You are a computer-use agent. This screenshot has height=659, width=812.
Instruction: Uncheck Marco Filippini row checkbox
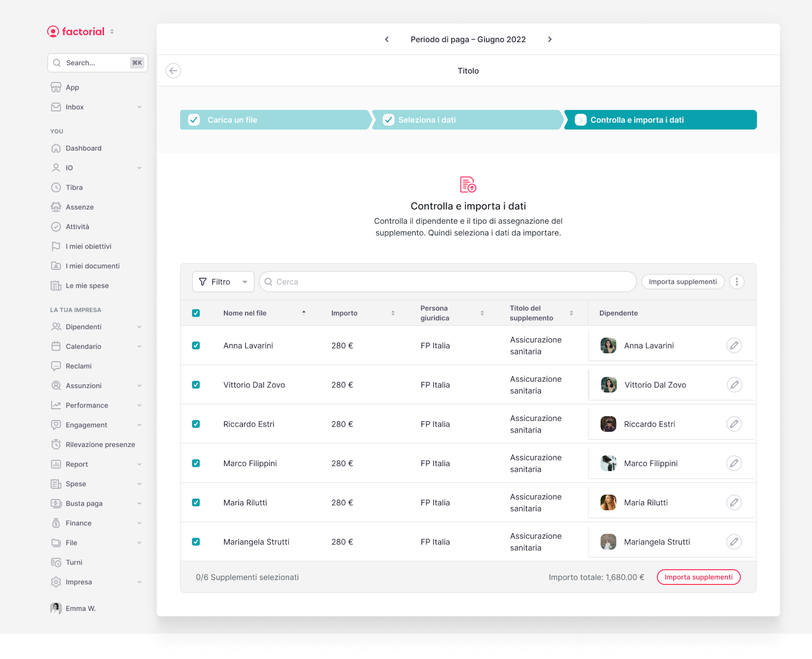(x=196, y=463)
